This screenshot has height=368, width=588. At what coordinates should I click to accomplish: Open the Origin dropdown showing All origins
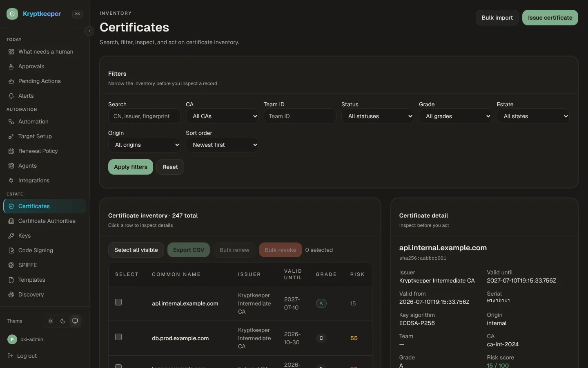pyautogui.click(x=145, y=145)
